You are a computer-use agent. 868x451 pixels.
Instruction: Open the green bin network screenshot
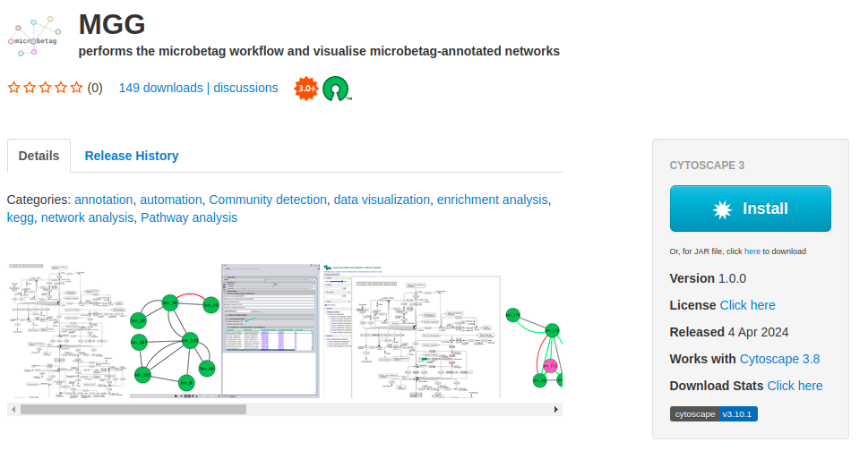click(x=175, y=343)
